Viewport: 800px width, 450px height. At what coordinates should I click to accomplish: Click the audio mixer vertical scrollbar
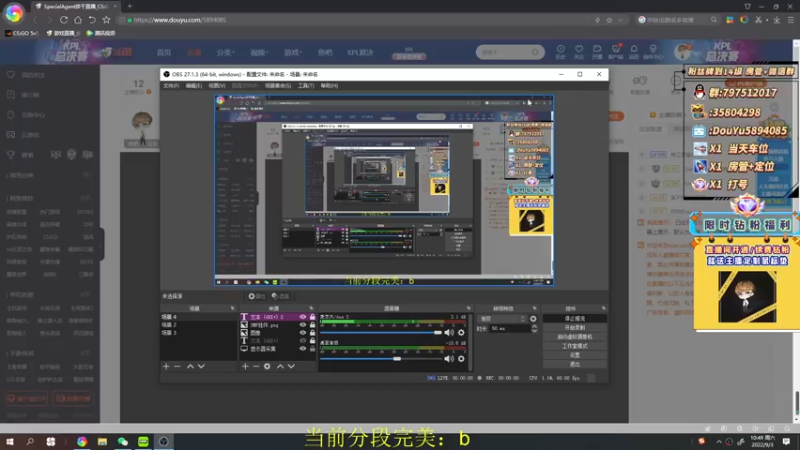click(470, 341)
